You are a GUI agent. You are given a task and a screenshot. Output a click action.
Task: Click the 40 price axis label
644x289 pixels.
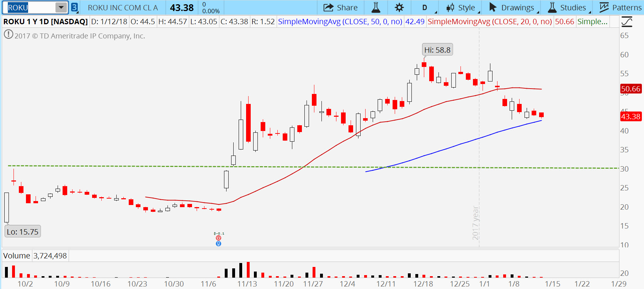624,131
